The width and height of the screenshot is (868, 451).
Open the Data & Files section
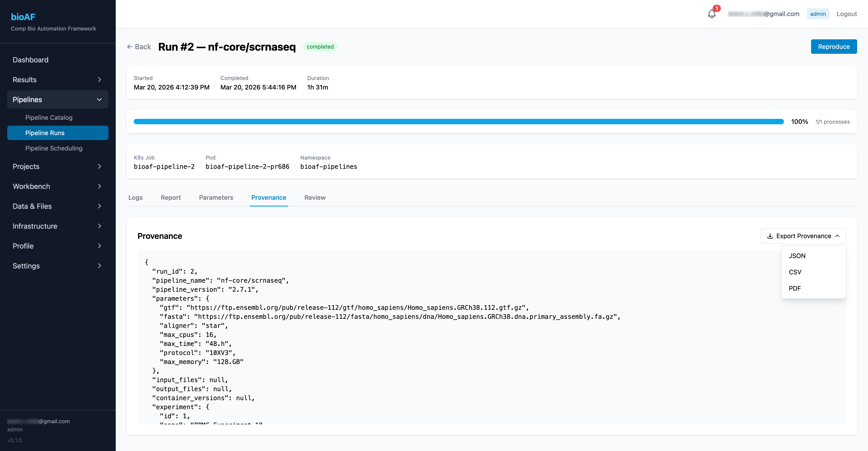click(x=58, y=206)
